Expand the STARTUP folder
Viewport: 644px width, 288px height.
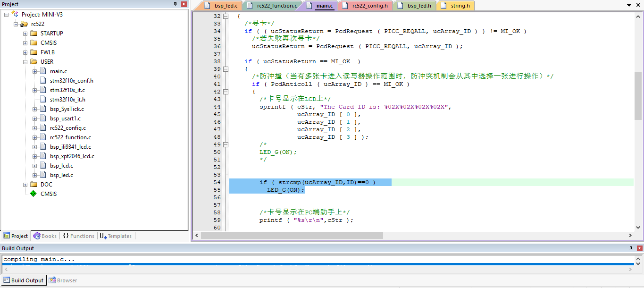[25, 34]
